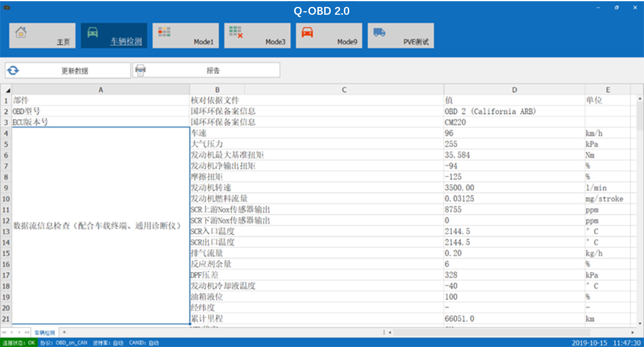This screenshot has width=644, height=347.
Task: Click the blue truck PVE icon
Action: click(379, 32)
